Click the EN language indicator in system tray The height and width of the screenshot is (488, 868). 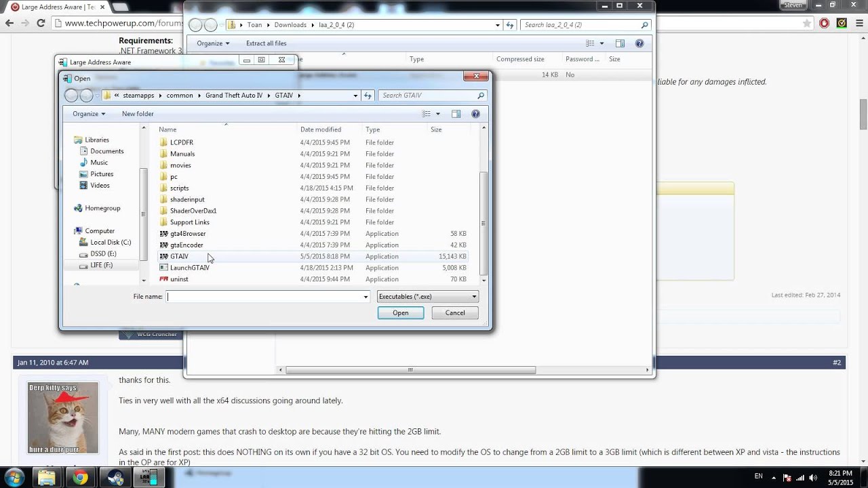pyautogui.click(x=758, y=476)
